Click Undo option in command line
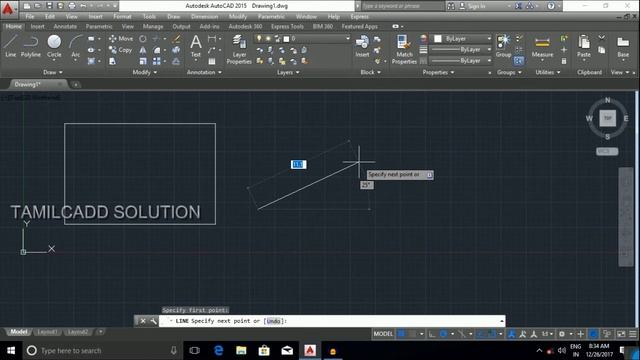The width and height of the screenshot is (640, 360). point(273,321)
